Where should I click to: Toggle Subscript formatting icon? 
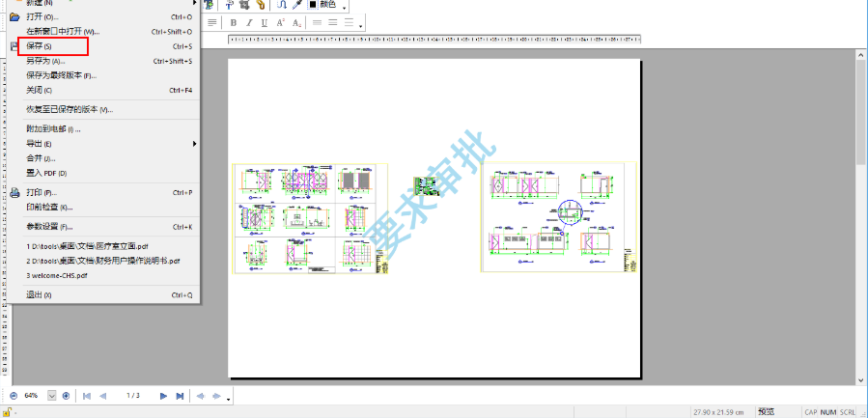tap(295, 22)
